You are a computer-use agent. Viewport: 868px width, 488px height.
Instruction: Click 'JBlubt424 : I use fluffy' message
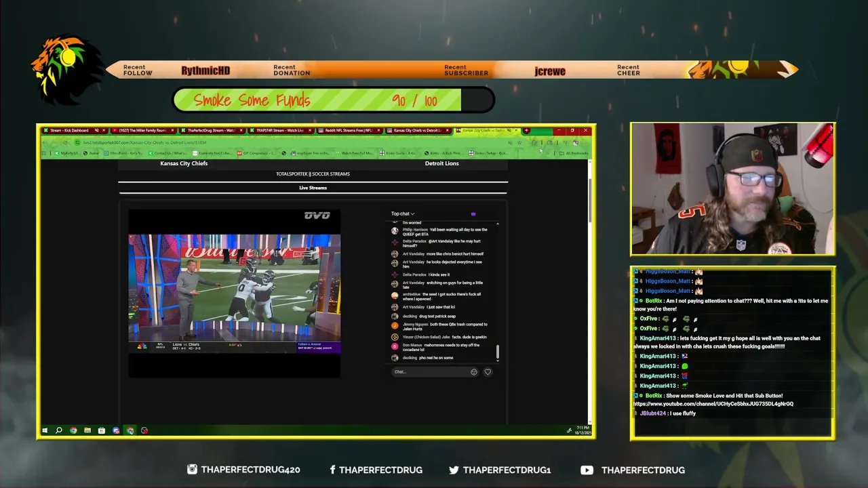click(x=667, y=413)
